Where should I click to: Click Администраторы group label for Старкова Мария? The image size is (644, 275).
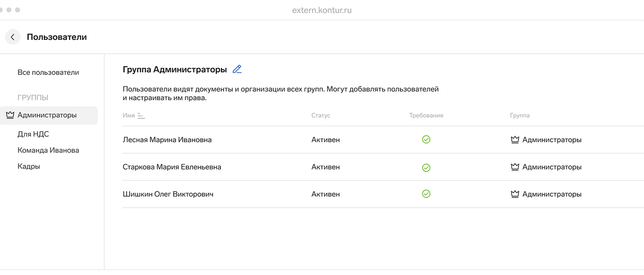(552, 167)
